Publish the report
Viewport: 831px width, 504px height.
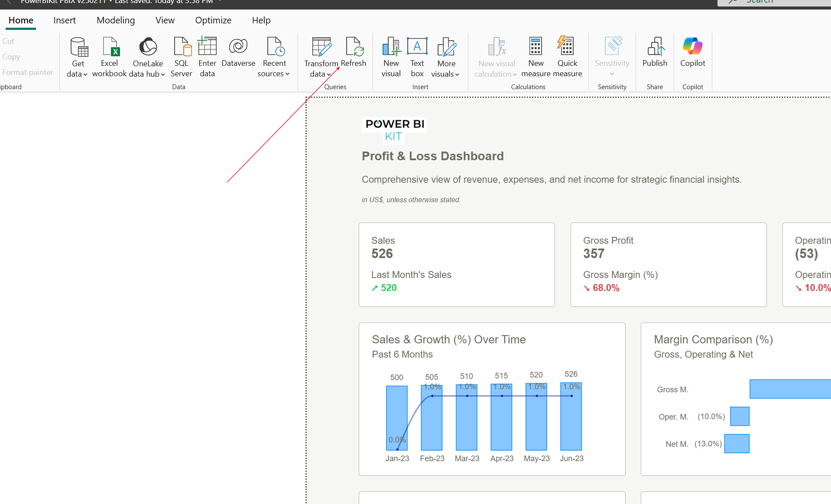click(655, 52)
